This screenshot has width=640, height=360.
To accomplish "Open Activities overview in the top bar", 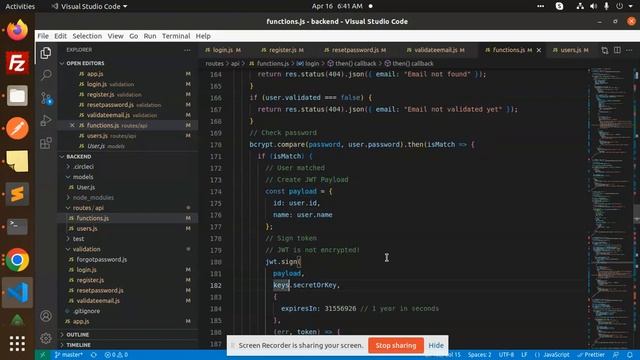I will coord(20,6).
